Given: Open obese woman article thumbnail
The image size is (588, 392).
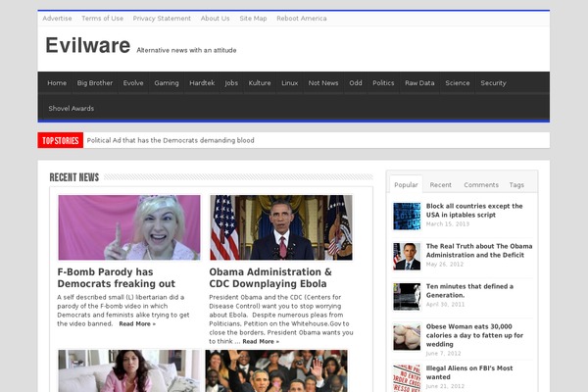Looking at the screenshot, I should 407,337.
